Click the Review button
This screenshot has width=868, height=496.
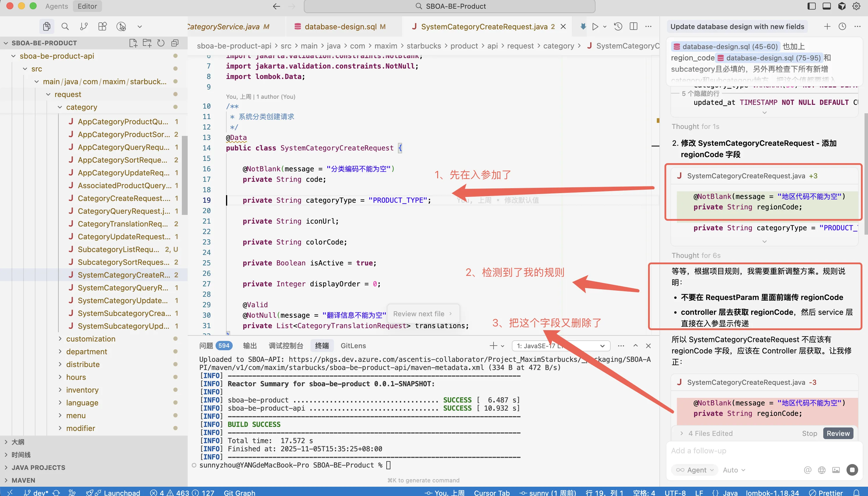[x=838, y=433]
